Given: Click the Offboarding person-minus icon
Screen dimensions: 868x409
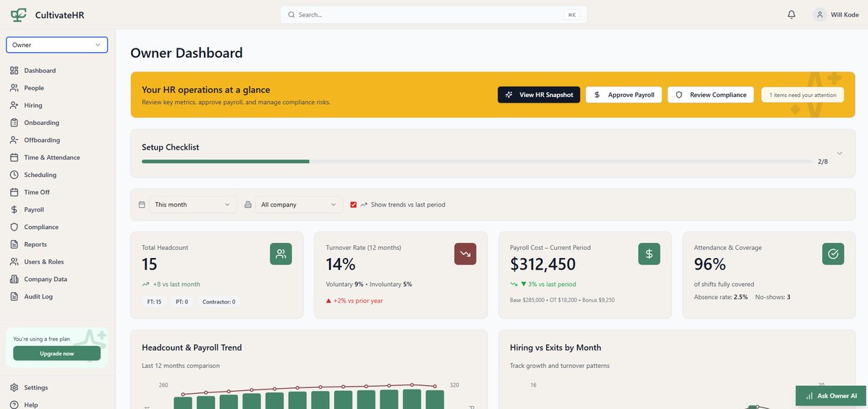Looking at the screenshot, I should point(14,140).
